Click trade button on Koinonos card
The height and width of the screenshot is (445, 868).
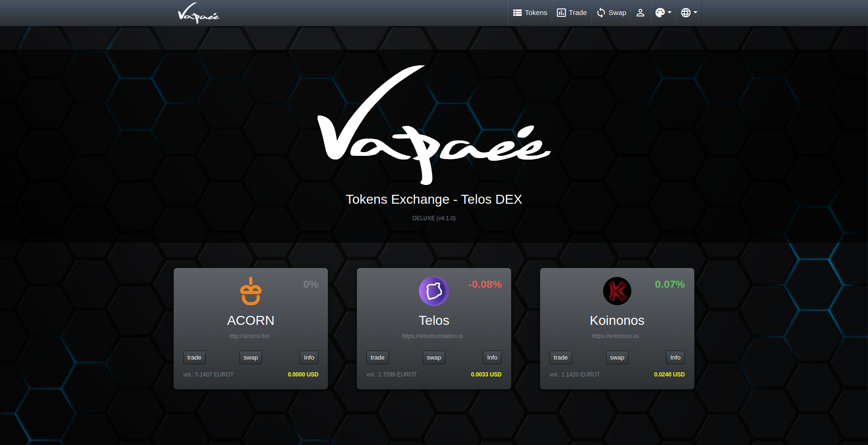[x=561, y=358]
